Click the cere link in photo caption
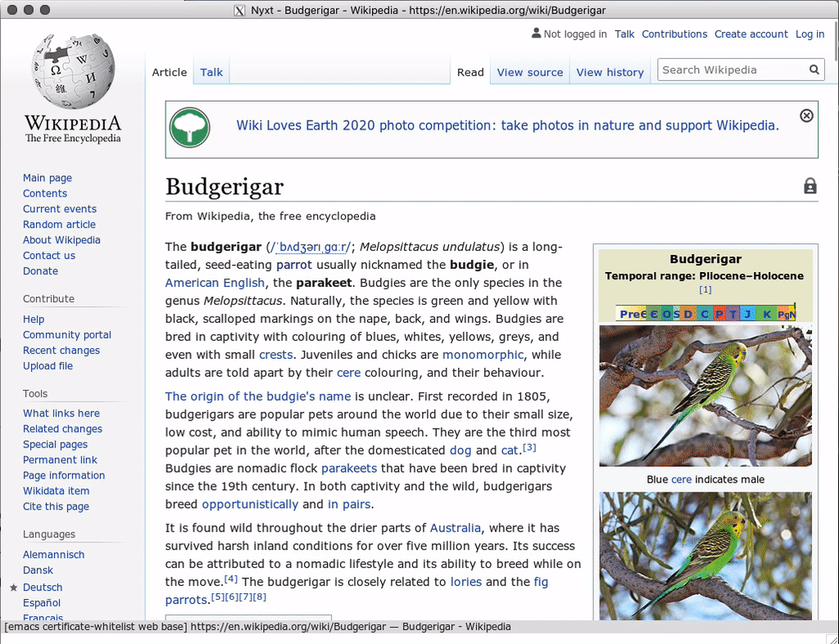The width and height of the screenshot is (839, 644). pos(681,480)
